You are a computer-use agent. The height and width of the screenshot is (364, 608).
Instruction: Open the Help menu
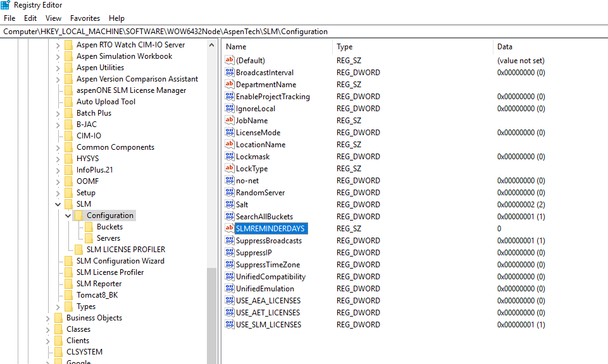[116, 18]
